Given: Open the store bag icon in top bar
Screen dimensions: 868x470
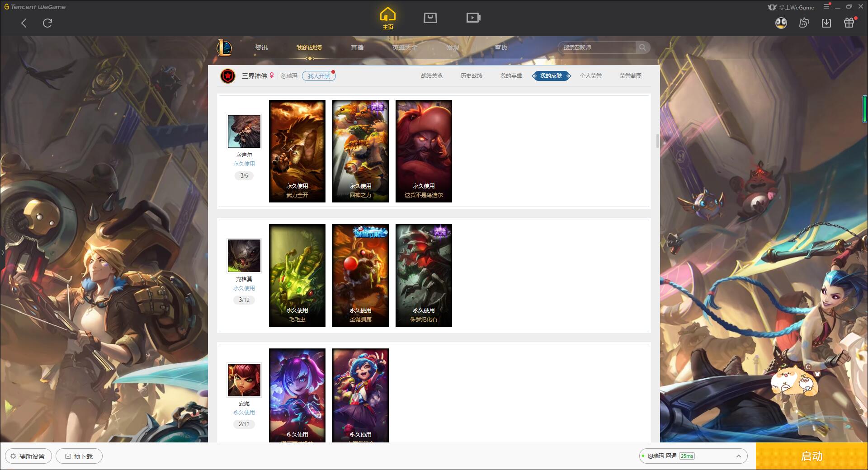Looking at the screenshot, I should point(430,18).
